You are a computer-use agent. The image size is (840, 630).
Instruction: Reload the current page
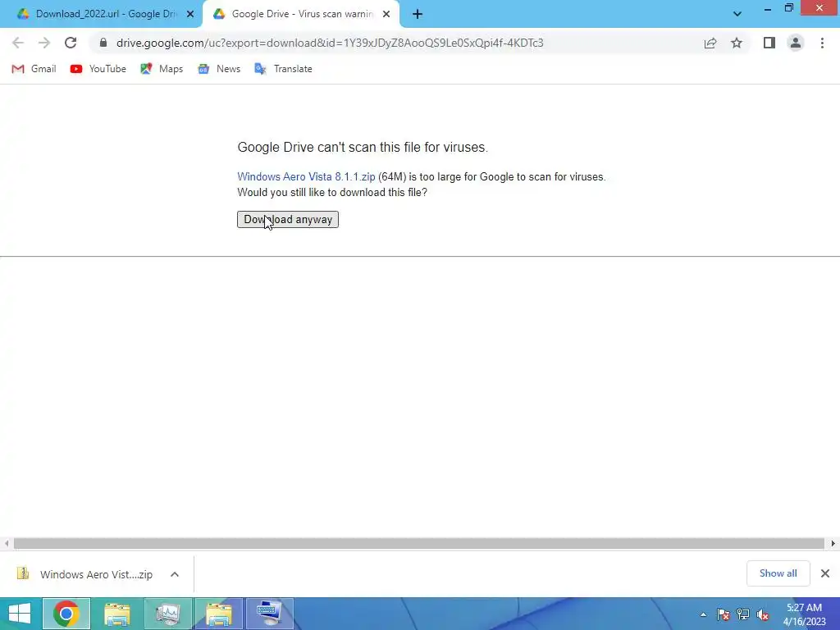point(71,43)
